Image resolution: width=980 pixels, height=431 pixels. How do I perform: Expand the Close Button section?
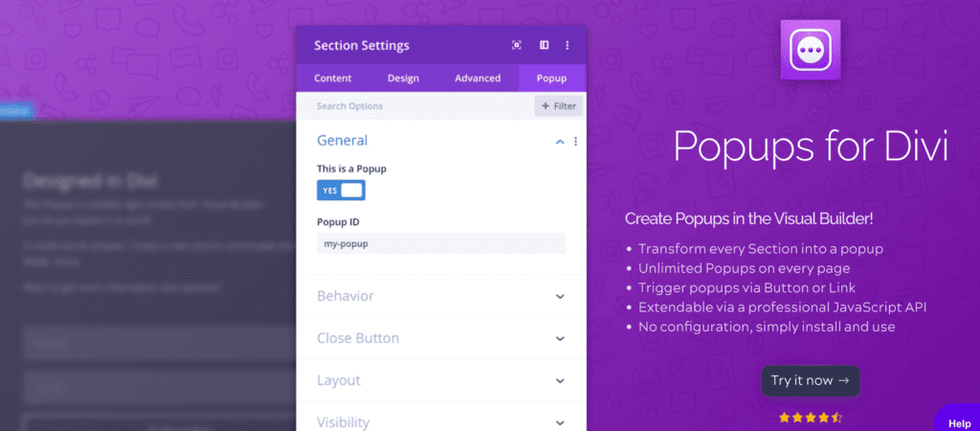tap(440, 338)
